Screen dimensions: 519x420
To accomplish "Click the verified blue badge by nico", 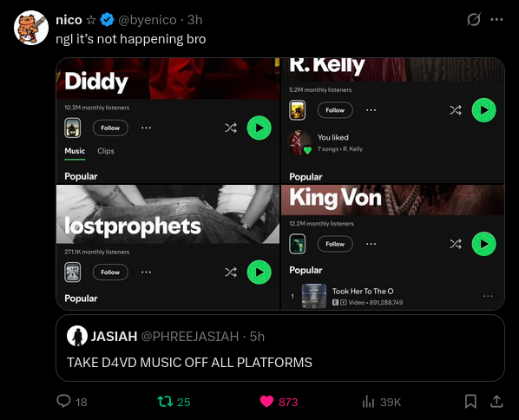I will click(107, 20).
